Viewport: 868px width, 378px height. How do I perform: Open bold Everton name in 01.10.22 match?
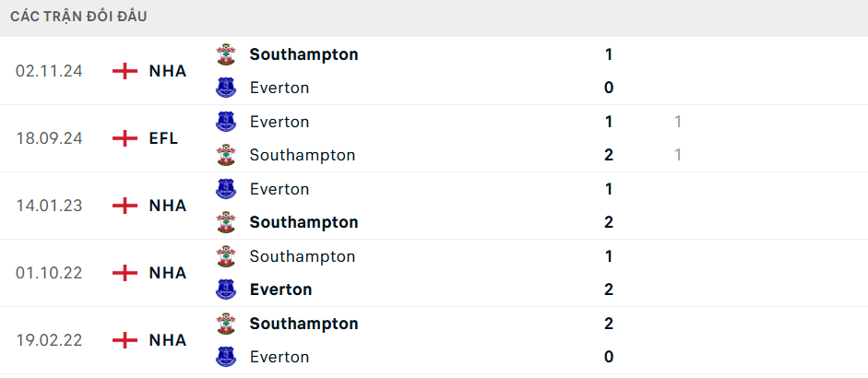pyautogui.click(x=280, y=289)
